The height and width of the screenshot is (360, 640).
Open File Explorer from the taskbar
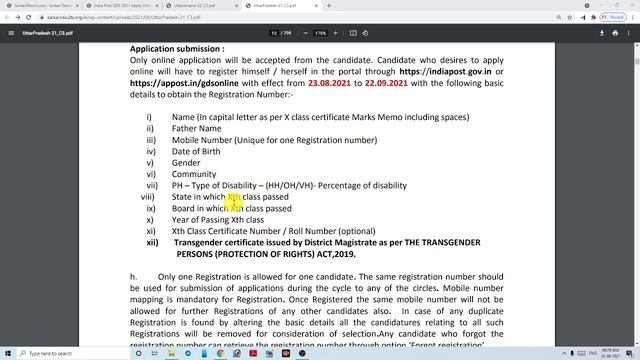pyautogui.click(x=171, y=353)
